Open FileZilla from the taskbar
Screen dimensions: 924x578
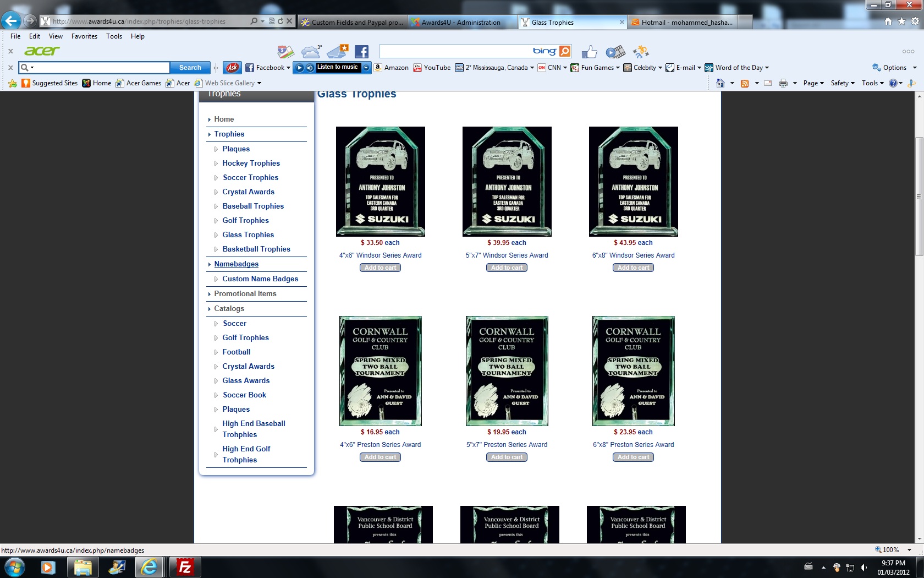pos(185,567)
